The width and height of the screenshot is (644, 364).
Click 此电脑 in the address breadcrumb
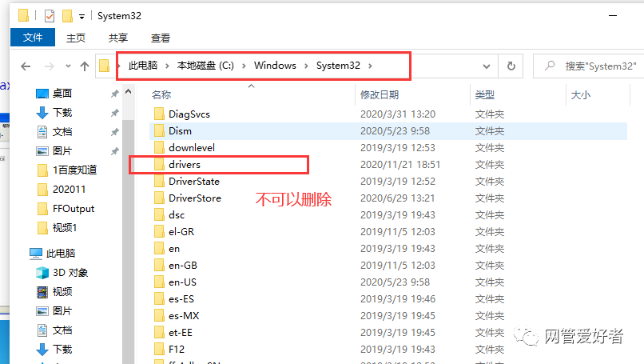[143, 66]
